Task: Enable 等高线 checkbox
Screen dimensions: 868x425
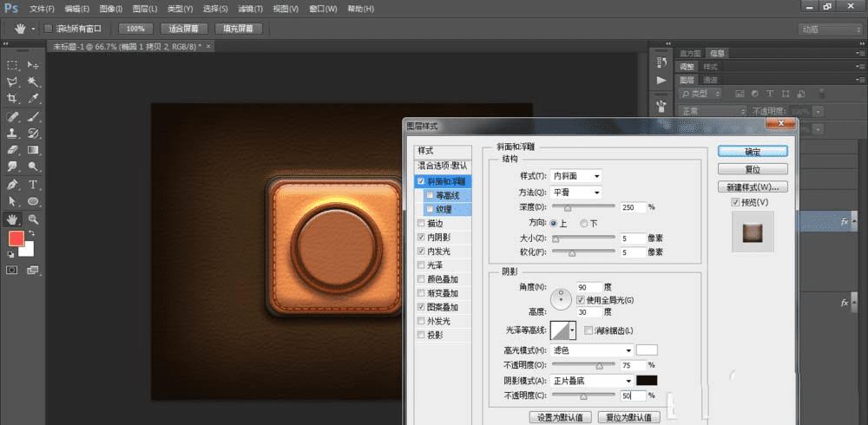Action: (431, 195)
